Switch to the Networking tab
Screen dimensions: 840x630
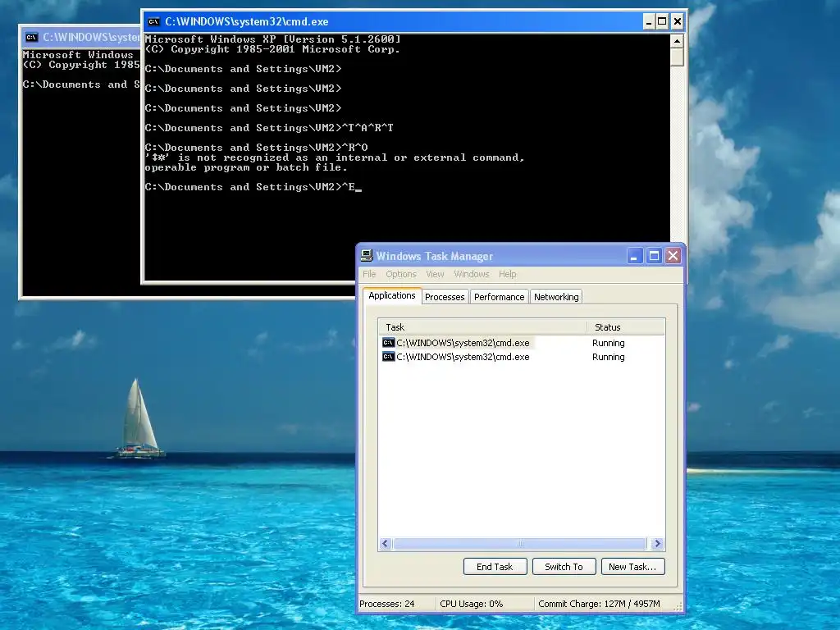(556, 297)
